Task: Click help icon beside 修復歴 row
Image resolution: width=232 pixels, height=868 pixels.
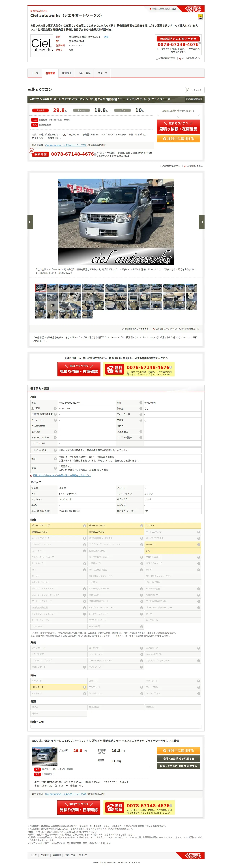Action: [141, 408]
